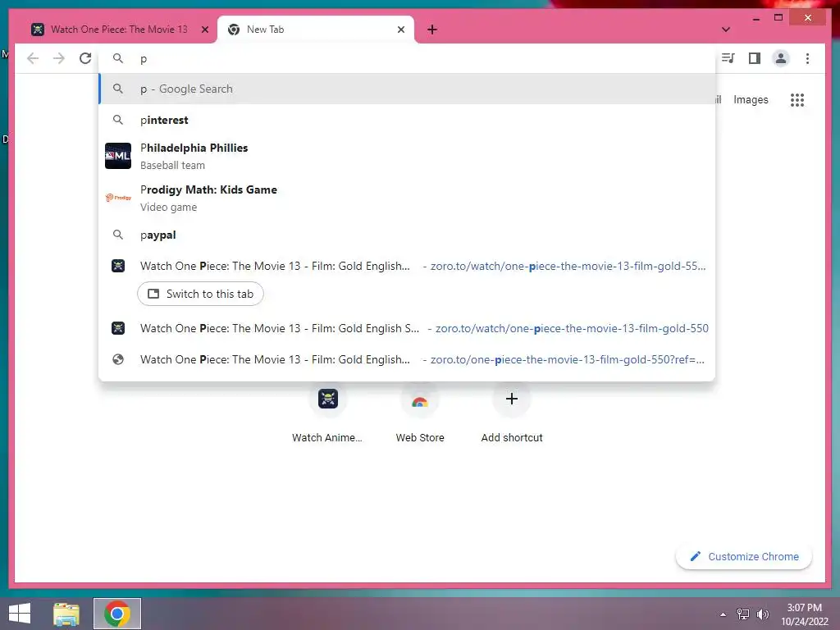Click Customize Chrome button

click(744, 557)
